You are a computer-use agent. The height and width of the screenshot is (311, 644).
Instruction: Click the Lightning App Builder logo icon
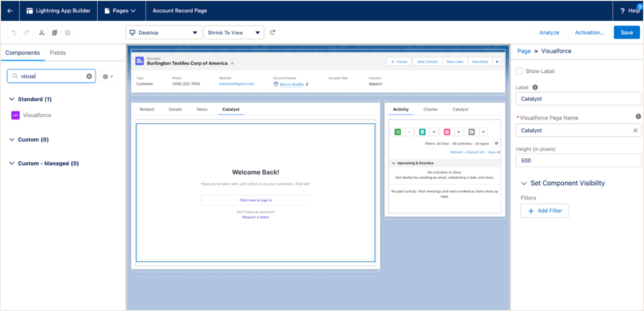[x=30, y=10]
